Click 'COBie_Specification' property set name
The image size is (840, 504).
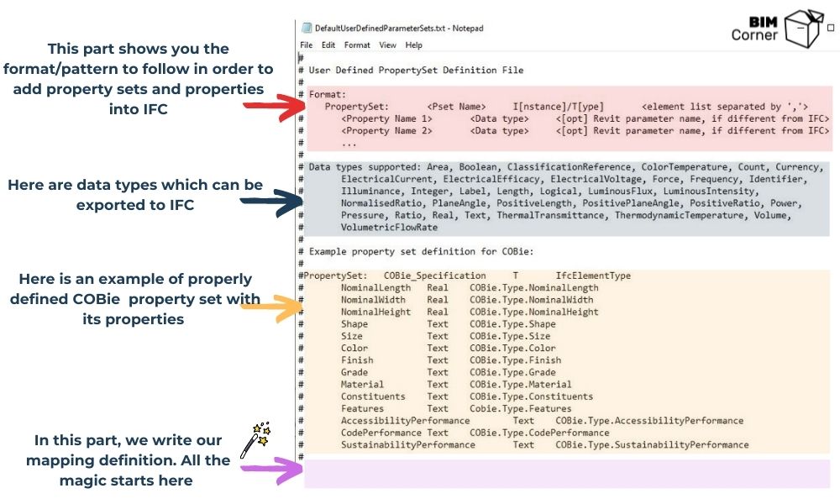[x=434, y=276]
